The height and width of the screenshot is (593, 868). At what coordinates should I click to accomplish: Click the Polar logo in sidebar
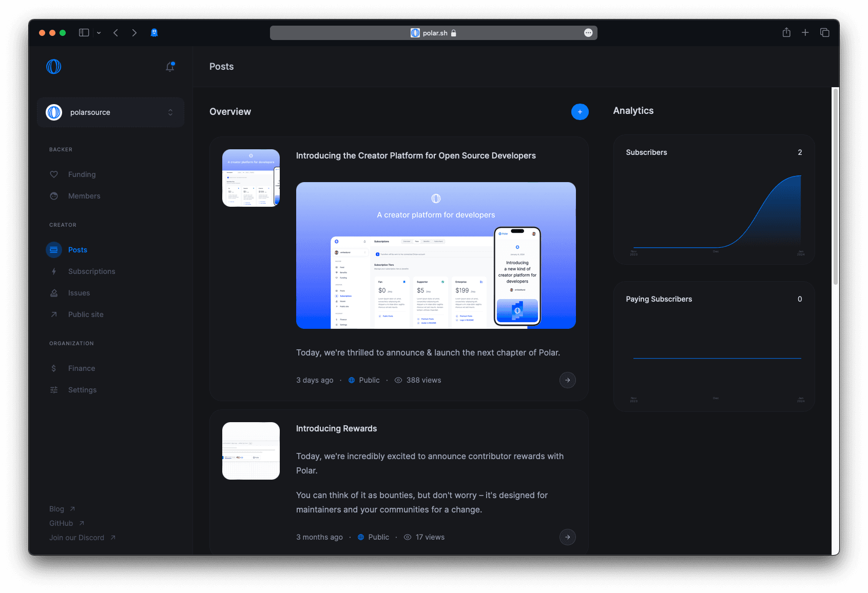[54, 67]
